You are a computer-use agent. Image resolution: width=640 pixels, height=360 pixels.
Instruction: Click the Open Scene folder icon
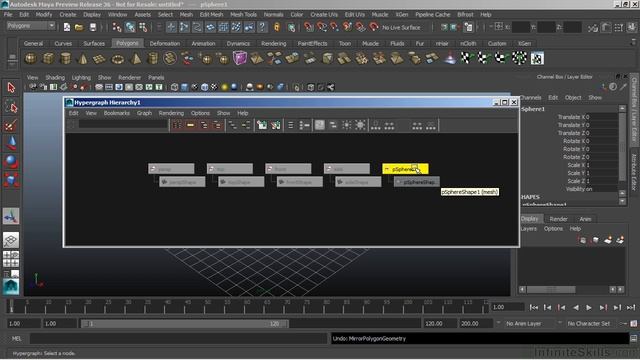(79, 27)
